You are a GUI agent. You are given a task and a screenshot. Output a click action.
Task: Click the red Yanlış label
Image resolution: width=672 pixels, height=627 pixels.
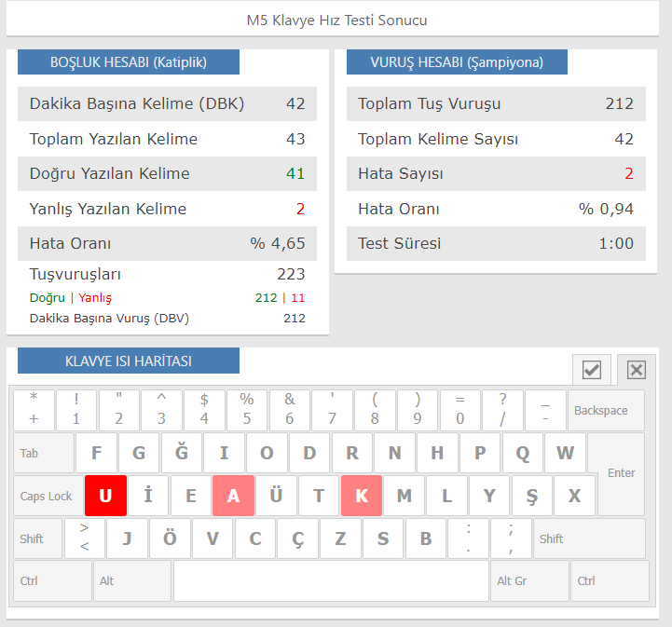[x=95, y=297]
